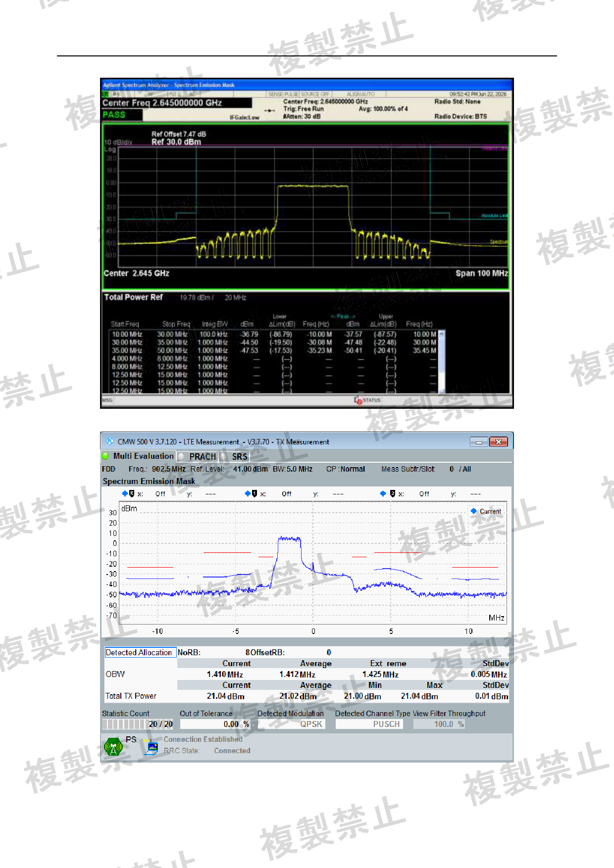Click the RRC State Connected text

coord(232,751)
